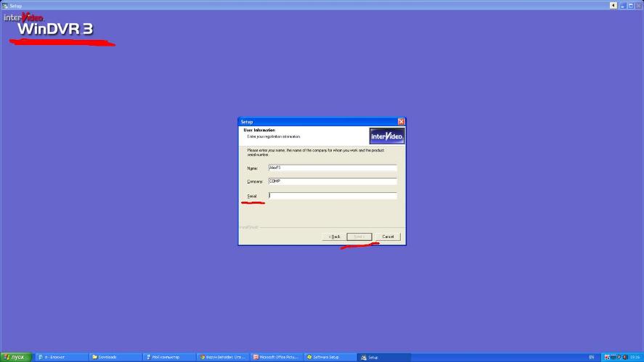The width and height of the screenshot is (644, 362).
Task: Close the Setup dialog with the red X
Action: tap(401, 121)
